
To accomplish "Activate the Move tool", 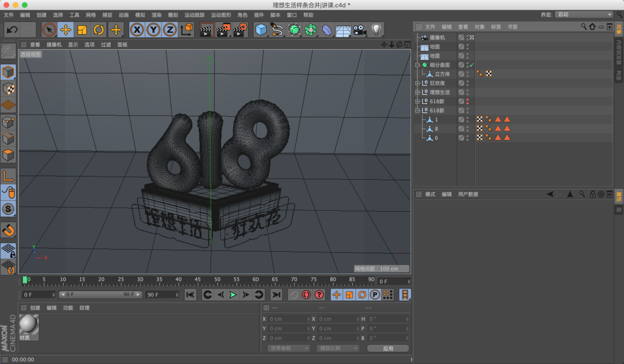I will pyautogui.click(x=65, y=30).
